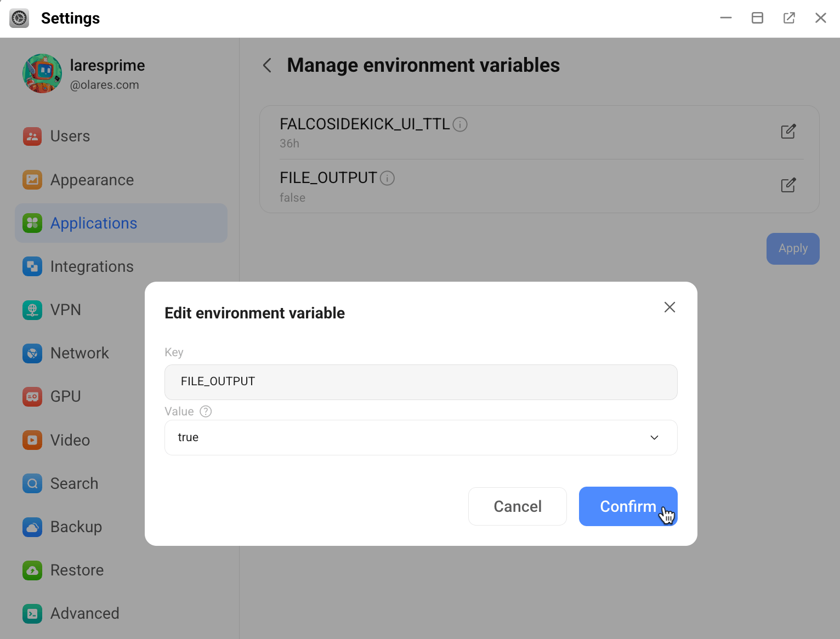Cancel editing the environment variable
This screenshot has height=639, width=840.
[517, 506]
